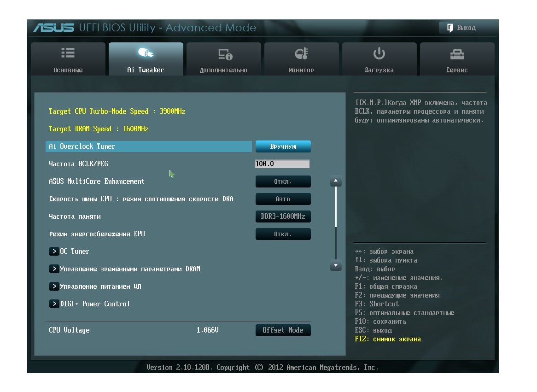Go to the Монитор tab
The image size is (537, 392).
[x=301, y=59]
